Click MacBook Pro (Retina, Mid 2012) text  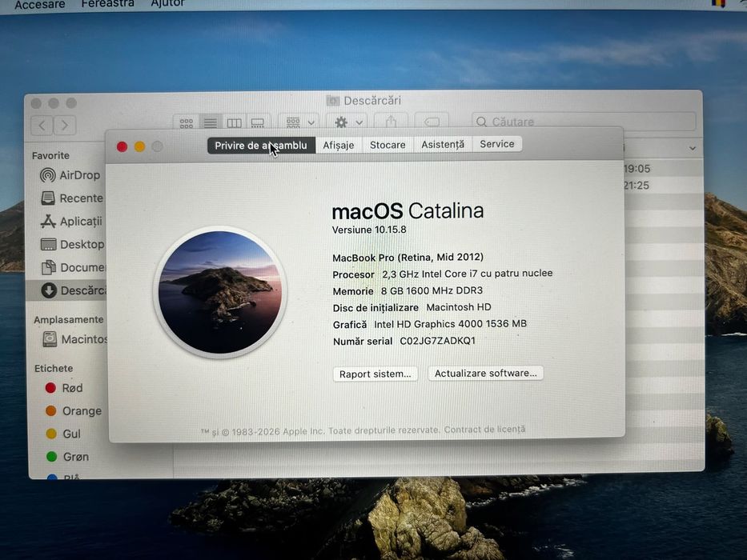pos(408,258)
